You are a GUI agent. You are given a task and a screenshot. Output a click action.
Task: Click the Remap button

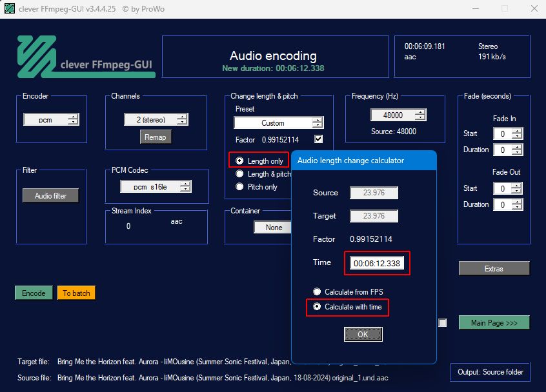pyautogui.click(x=156, y=137)
